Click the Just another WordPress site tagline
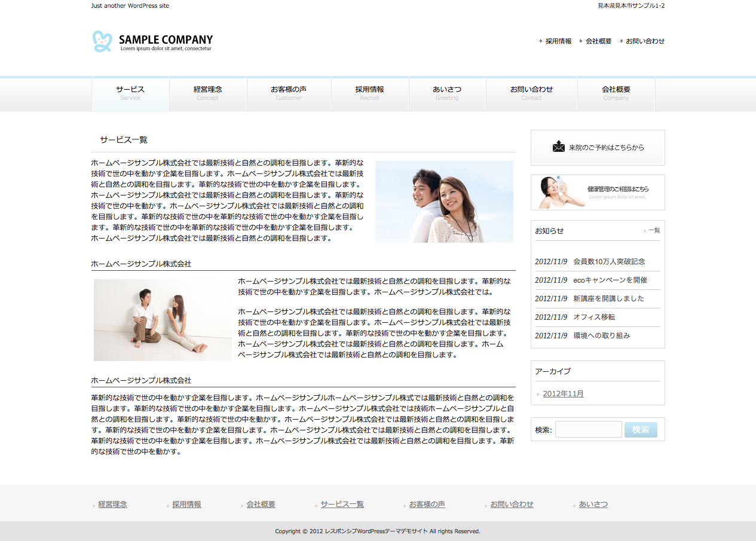This screenshot has height=541, width=756. point(130,5)
